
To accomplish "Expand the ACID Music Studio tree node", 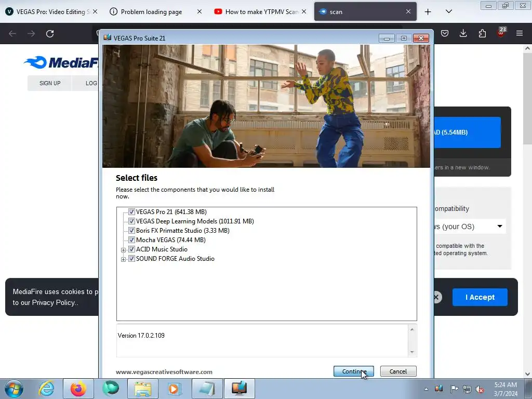I will click(124, 250).
